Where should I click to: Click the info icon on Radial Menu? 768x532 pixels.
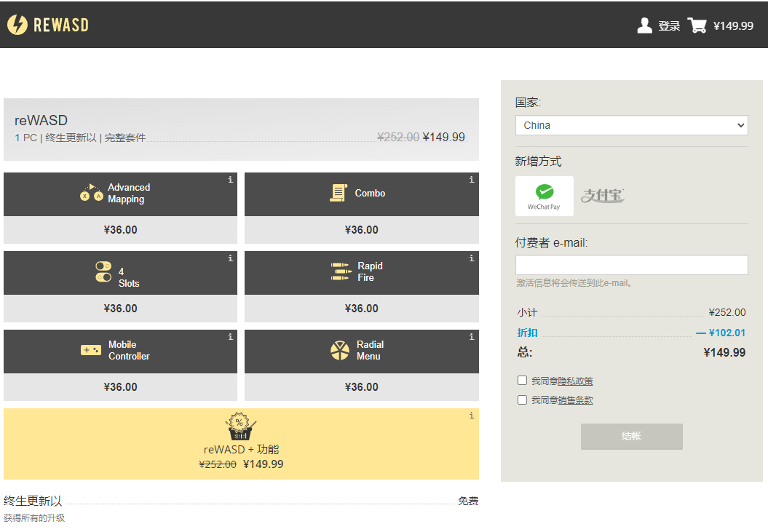pyautogui.click(x=472, y=337)
